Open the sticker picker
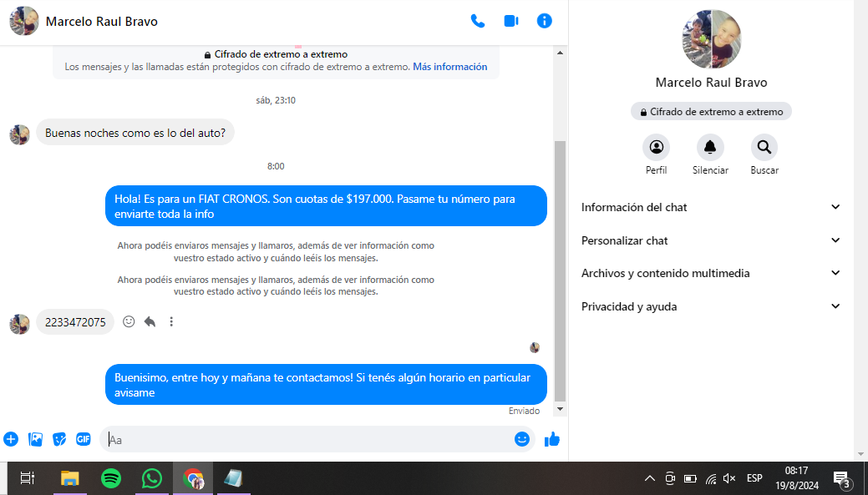 pyautogui.click(x=59, y=439)
